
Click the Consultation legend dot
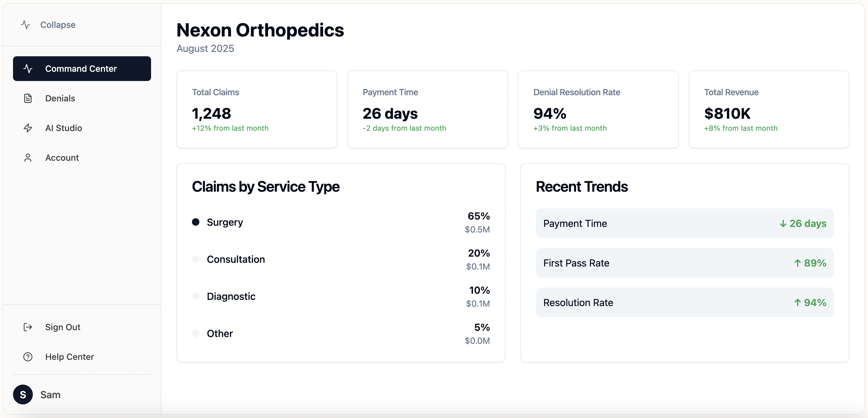pyautogui.click(x=196, y=259)
